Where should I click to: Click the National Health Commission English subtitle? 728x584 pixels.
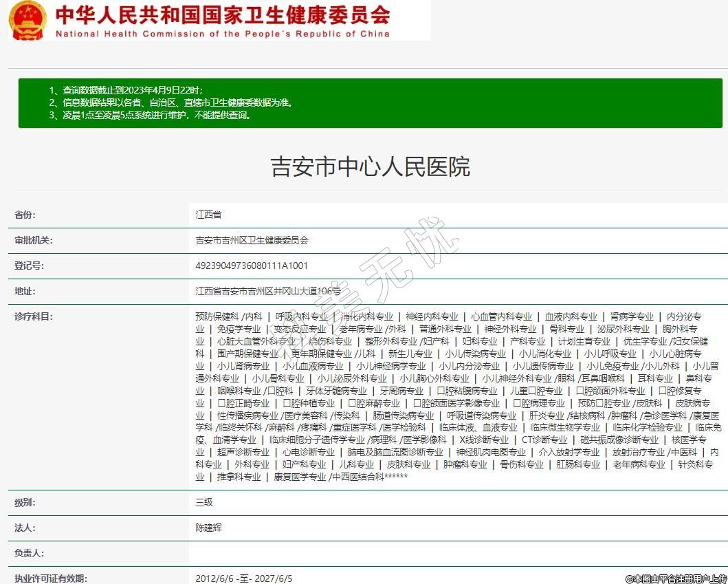point(222,34)
